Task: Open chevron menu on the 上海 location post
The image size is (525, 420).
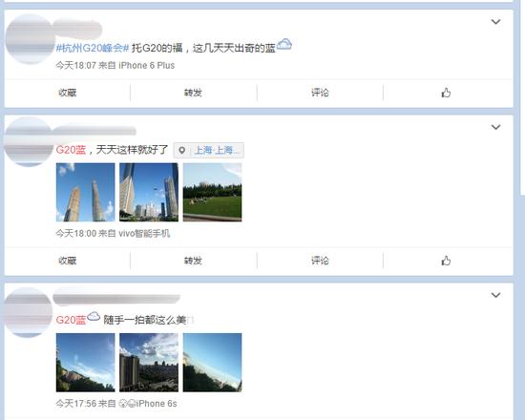Action: tap(495, 127)
